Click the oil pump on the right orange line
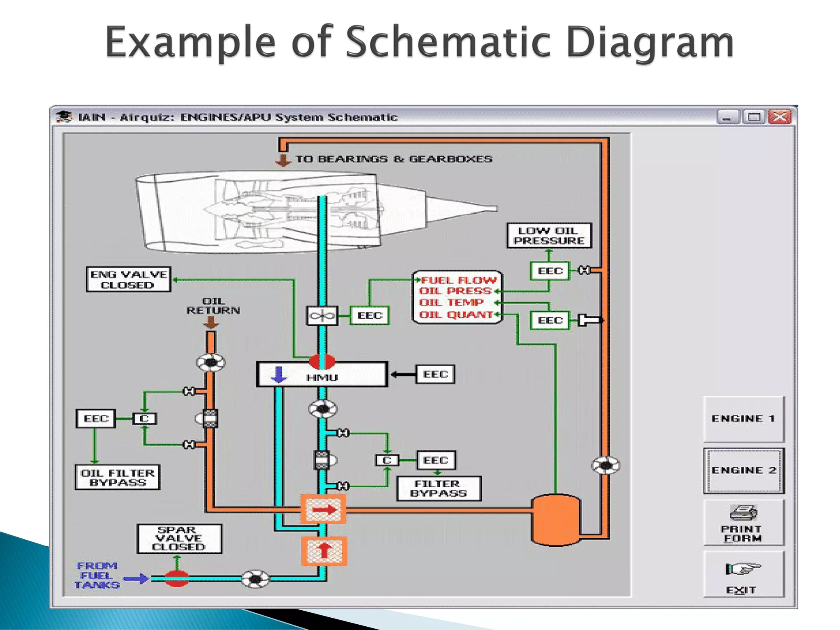840x630 pixels. click(x=605, y=465)
